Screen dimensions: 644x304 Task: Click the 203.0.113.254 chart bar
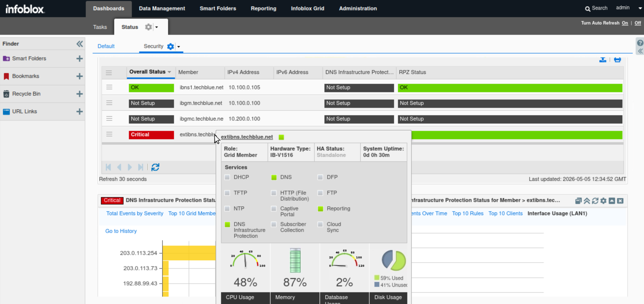(189, 253)
